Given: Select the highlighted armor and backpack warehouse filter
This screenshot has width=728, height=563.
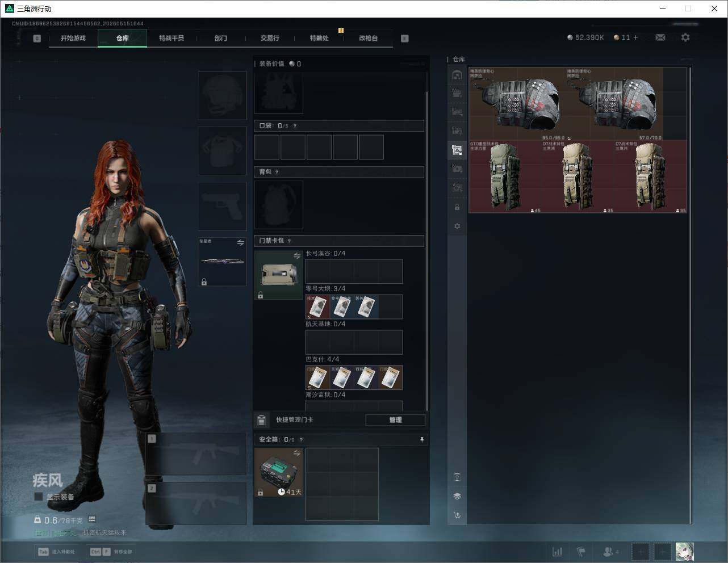Looking at the screenshot, I should pos(457,150).
